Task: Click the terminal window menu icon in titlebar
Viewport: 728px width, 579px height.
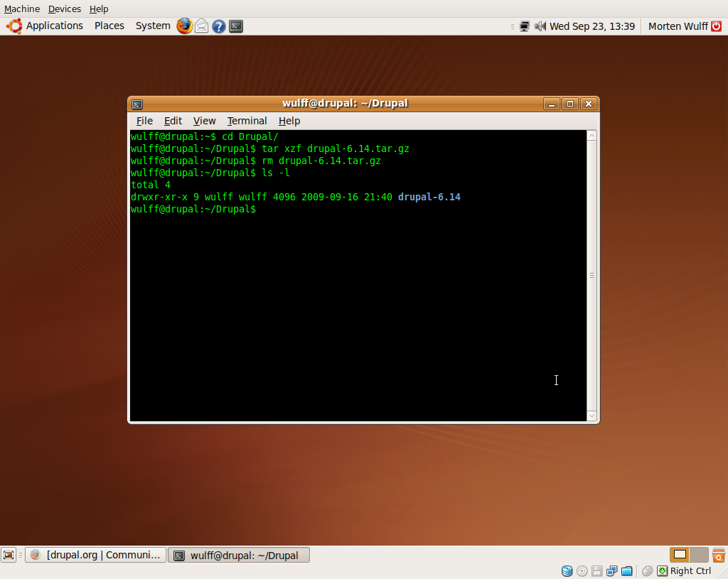Action: pyautogui.click(x=137, y=104)
